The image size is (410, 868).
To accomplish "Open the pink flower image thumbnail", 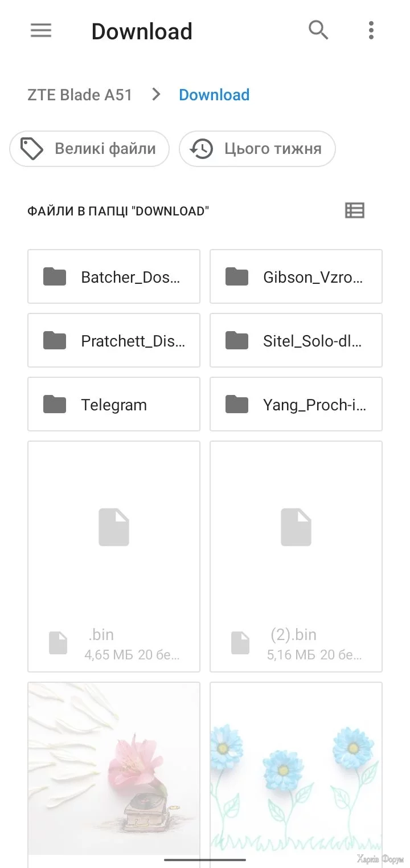I will point(114,768).
